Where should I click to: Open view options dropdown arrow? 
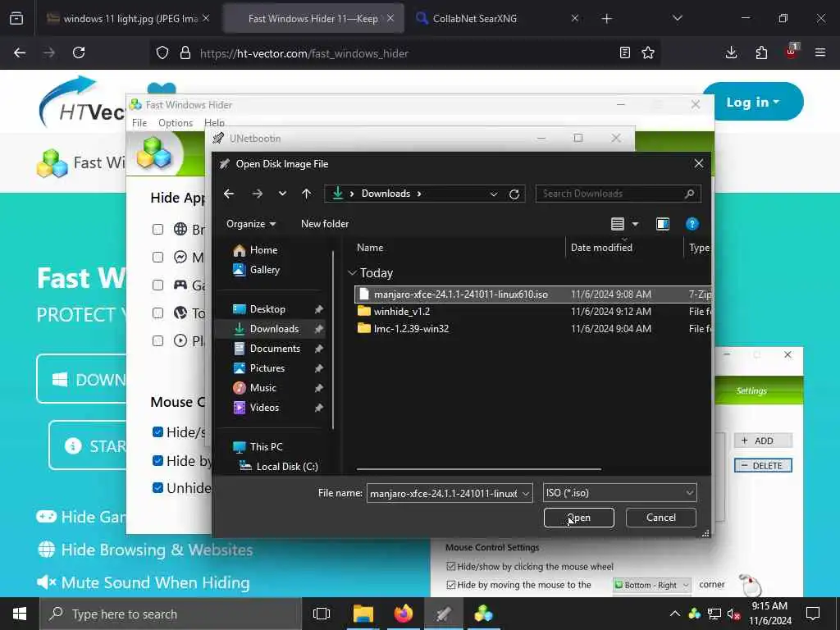(x=636, y=224)
